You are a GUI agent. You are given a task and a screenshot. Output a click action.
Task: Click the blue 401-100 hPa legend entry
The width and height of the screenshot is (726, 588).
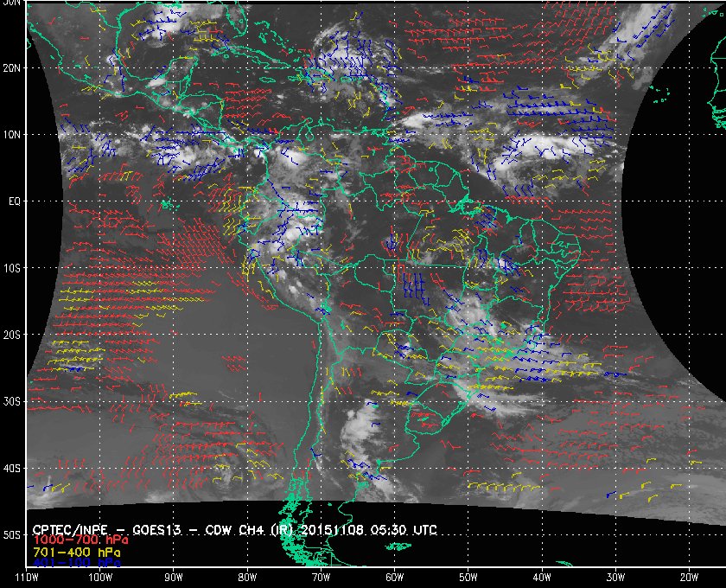(76, 562)
